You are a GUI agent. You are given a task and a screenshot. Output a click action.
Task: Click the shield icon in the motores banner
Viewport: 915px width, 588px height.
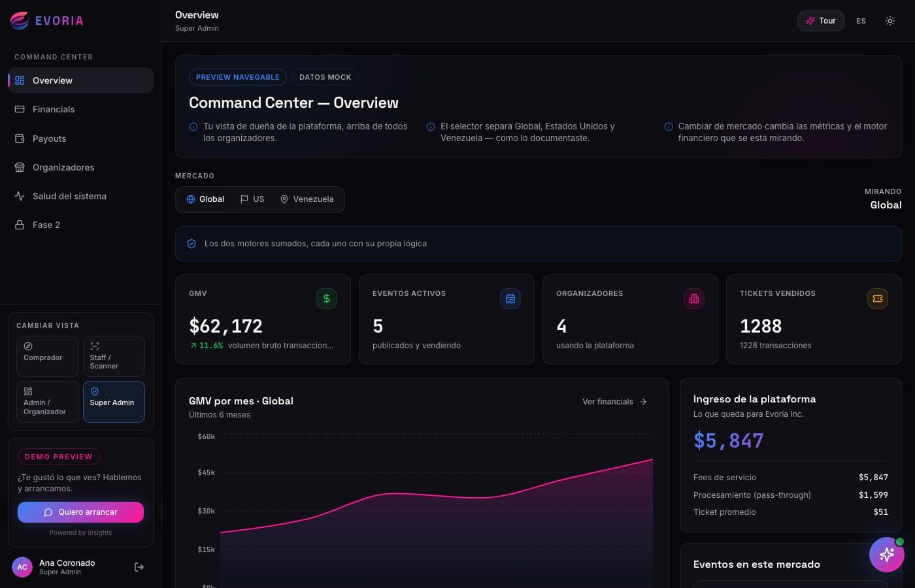point(191,244)
